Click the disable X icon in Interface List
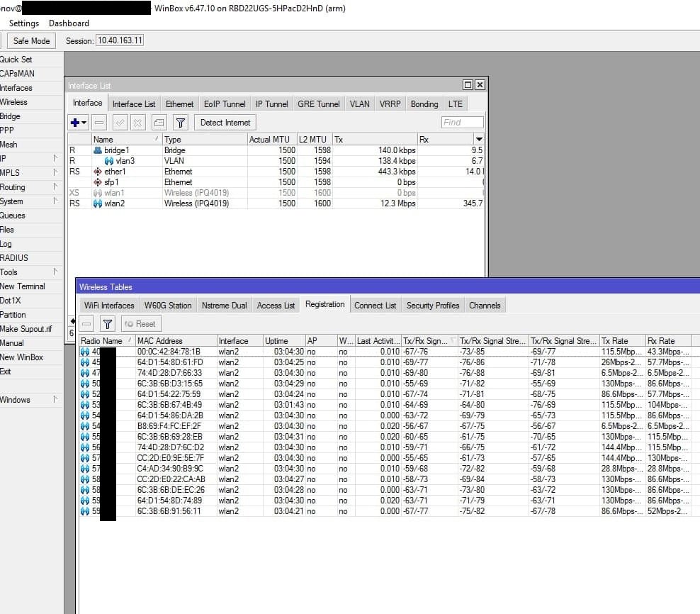 click(137, 123)
